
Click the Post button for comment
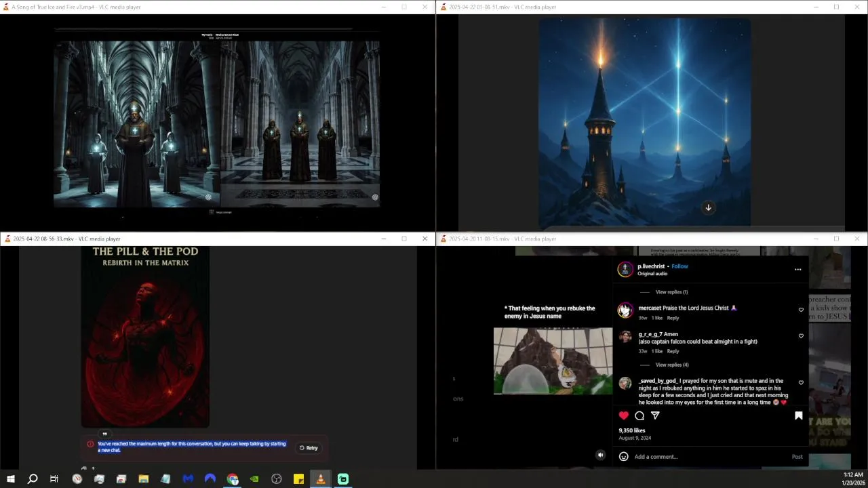(x=797, y=457)
